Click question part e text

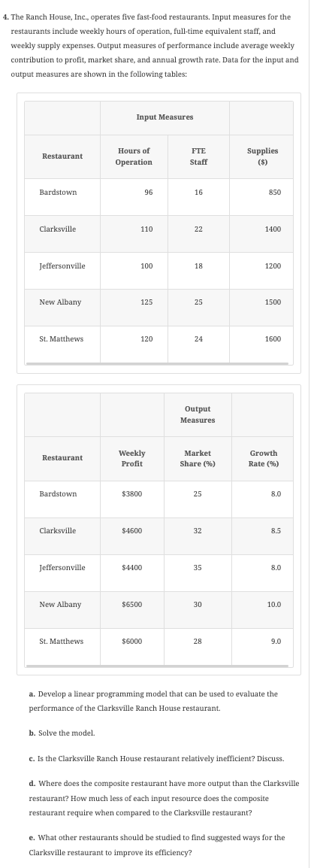[x=157, y=845]
